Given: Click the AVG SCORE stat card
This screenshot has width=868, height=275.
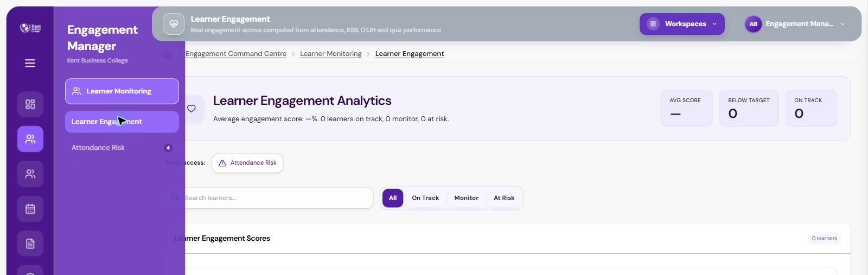Looking at the screenshot, I should (x=686, y=108).
